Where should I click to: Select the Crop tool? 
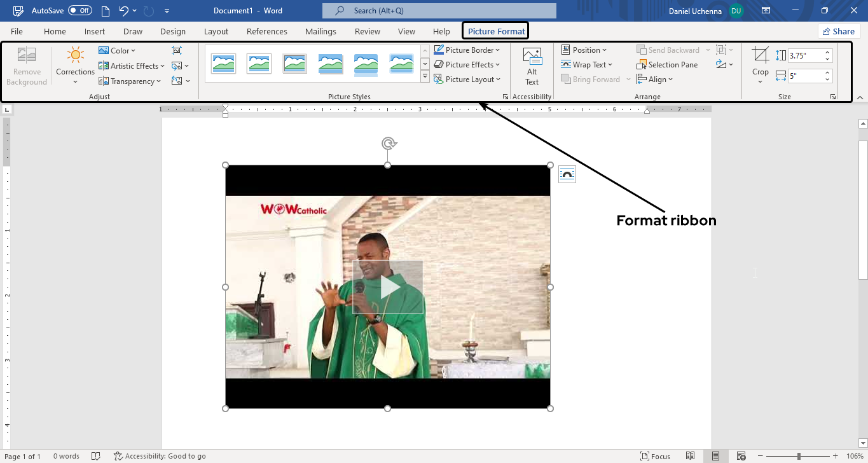[x=760, y=62]
